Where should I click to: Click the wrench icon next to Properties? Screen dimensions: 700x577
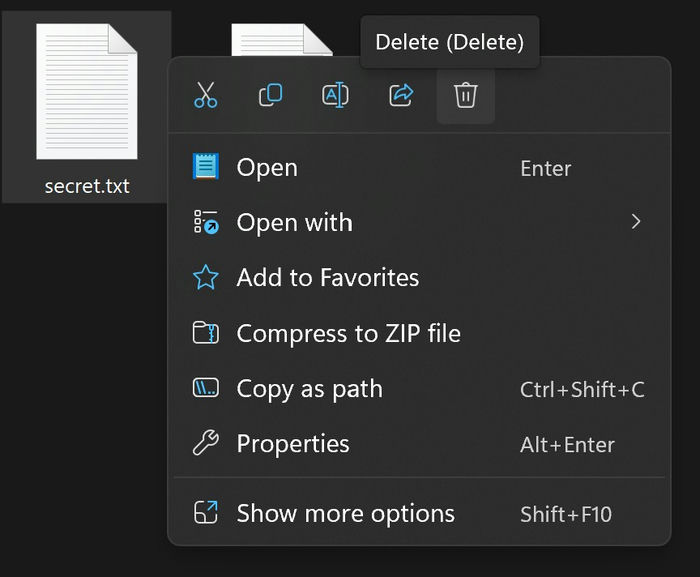point(206,444)
